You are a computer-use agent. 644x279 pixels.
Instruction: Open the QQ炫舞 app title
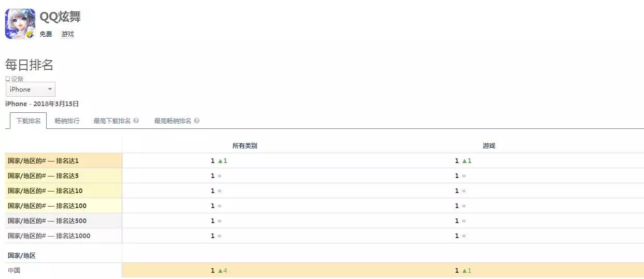point(60,17)
